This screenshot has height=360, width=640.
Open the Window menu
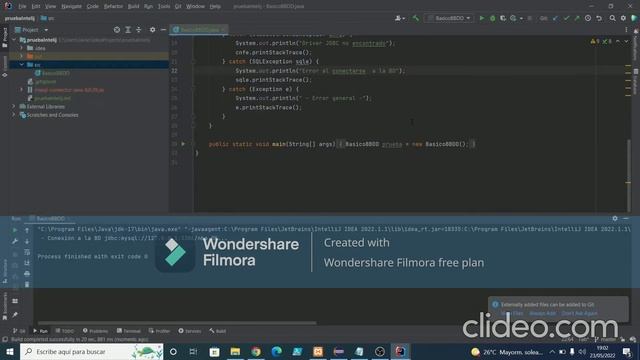coord(195,6)
